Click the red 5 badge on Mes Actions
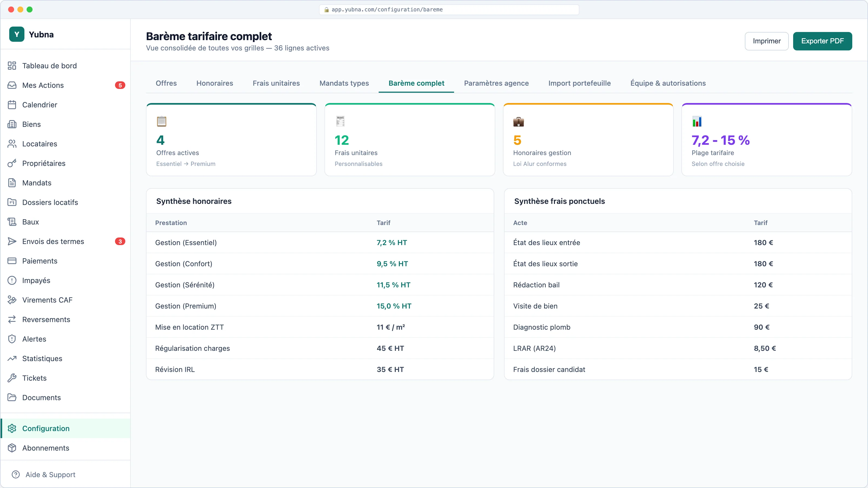 pyautogui.click(x=120, y=85)
